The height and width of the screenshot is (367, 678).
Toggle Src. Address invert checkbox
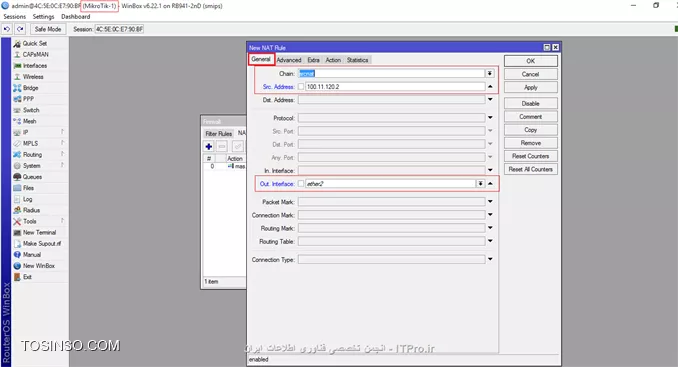point(301,87)
